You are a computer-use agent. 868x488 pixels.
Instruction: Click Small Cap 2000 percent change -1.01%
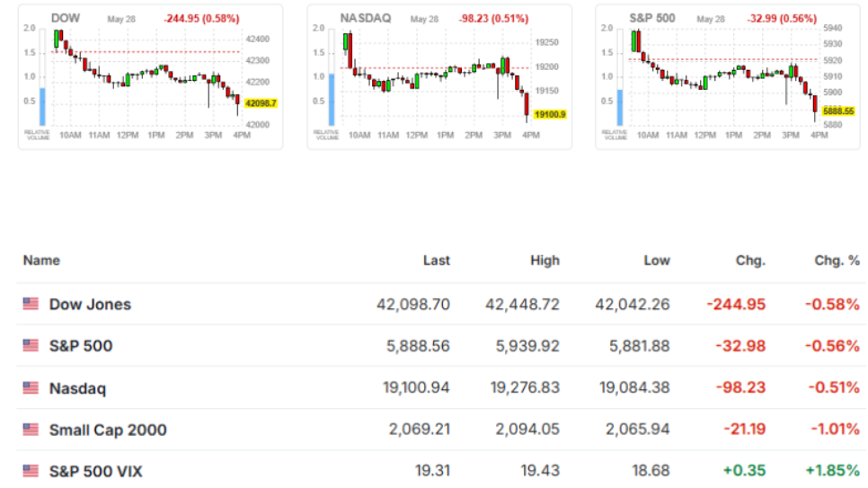(x=836, y=430)
